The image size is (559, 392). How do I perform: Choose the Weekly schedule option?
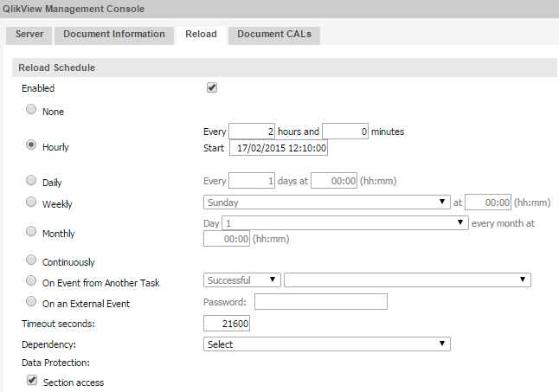point(32,202)
